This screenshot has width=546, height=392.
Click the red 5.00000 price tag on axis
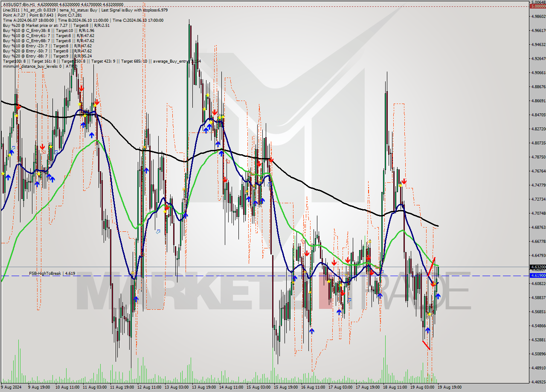pos(537,6)
